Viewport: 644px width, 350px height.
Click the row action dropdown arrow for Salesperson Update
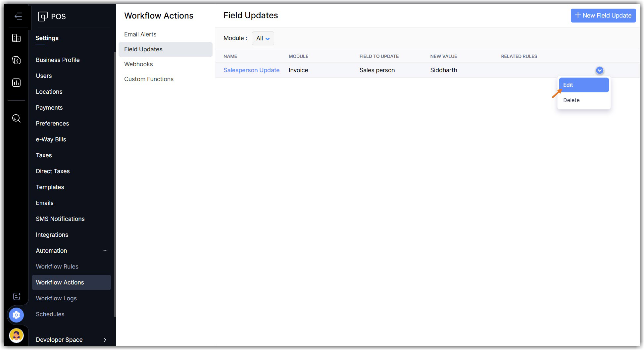pos(599,70)
